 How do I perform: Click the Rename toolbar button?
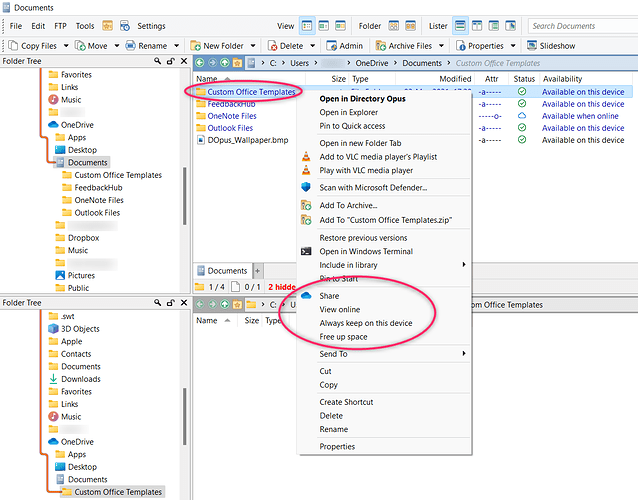[147, 46]
